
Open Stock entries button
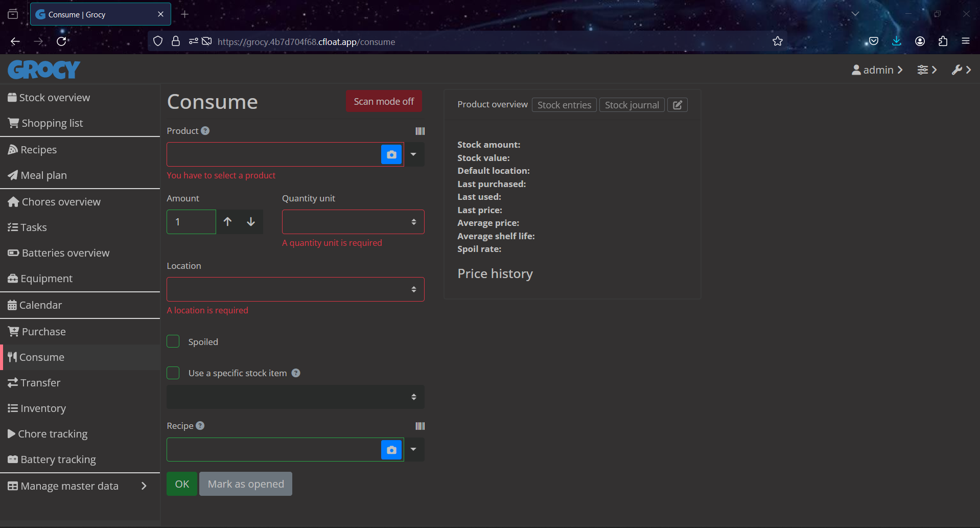tap(564, 105)
